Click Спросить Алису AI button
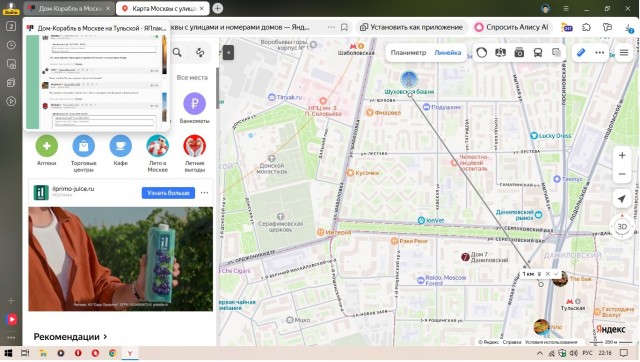 (x=512, y=27)
